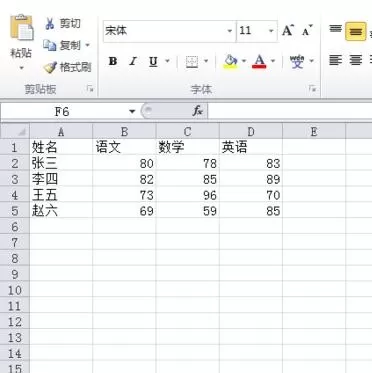Select row 6 header

[x=15, y=227]
